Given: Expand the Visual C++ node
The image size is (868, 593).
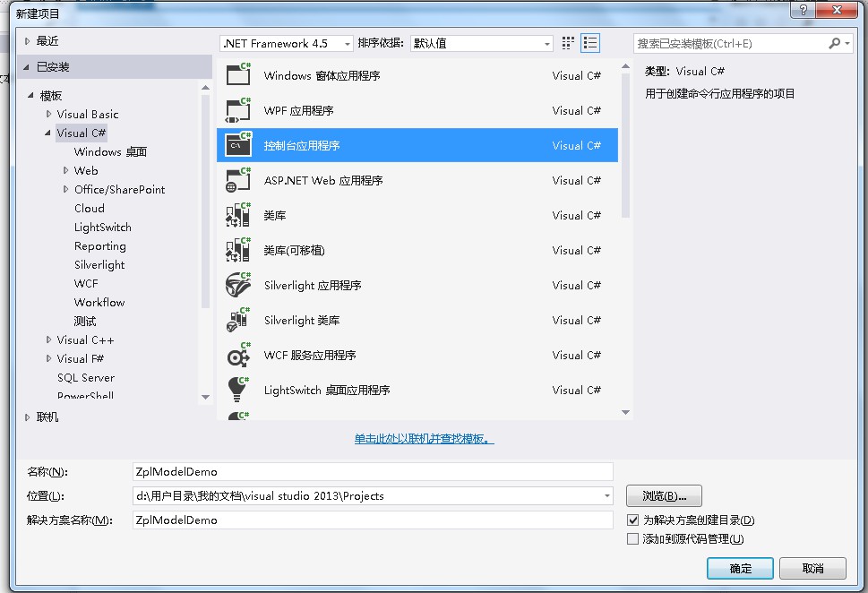Looking at the screenshot, I should (x=48, y=340).
